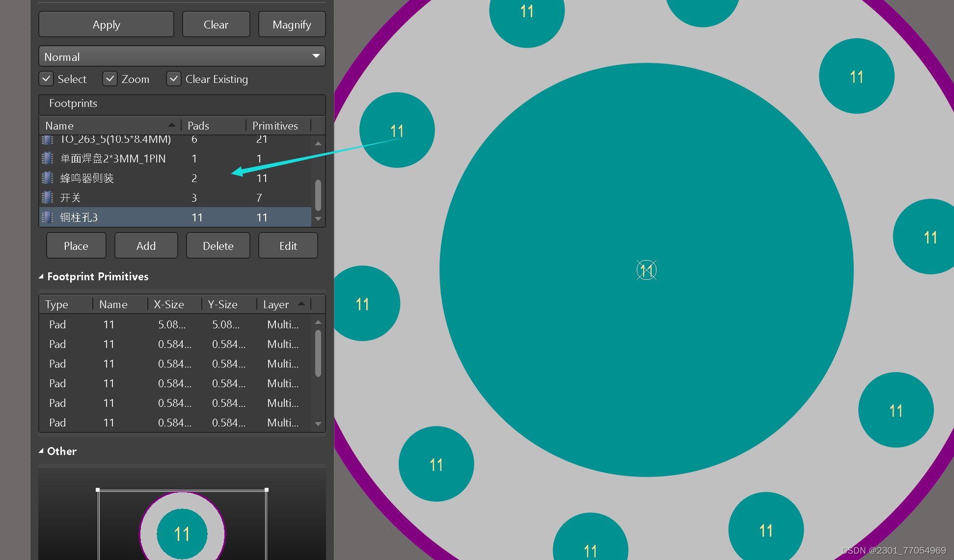Uncheck the Select checkbox
This screenshot has height=560, width=954.
coord(47,79)
